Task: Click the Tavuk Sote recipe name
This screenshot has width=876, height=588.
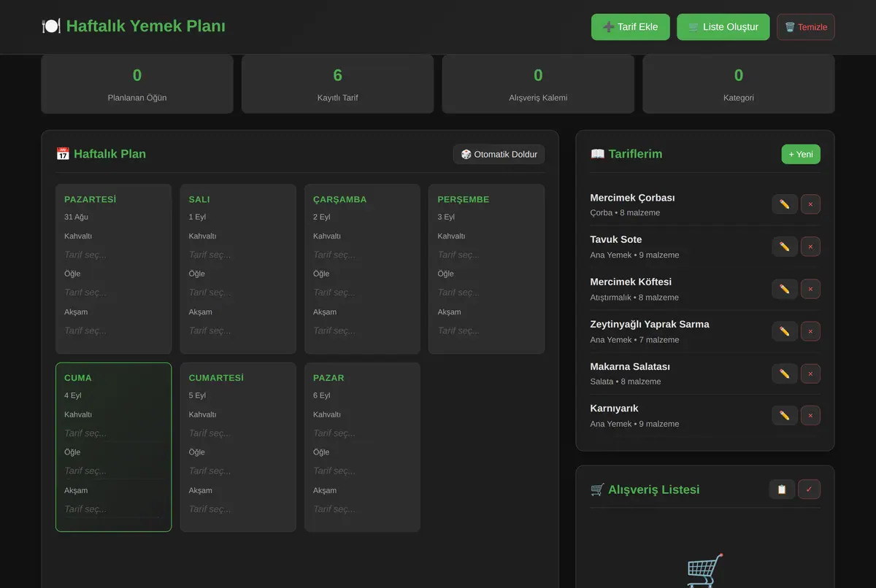Action: (x=616, y=239)
